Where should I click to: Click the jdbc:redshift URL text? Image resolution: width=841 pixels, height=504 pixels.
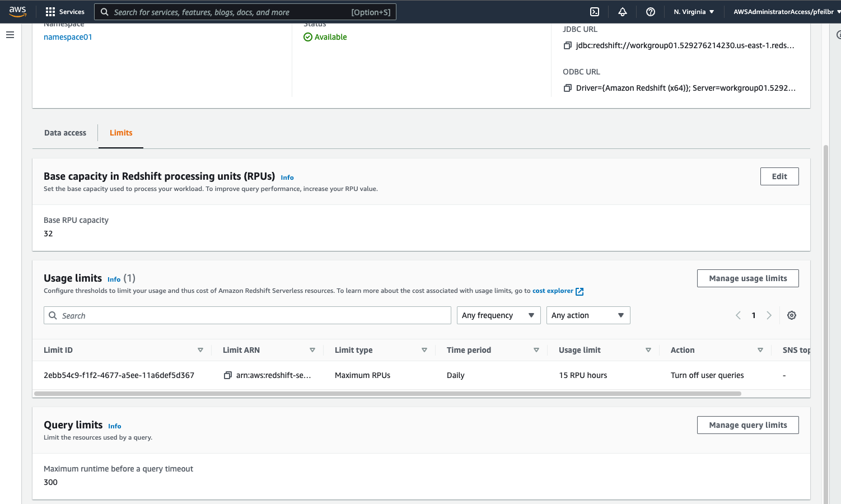685,45
